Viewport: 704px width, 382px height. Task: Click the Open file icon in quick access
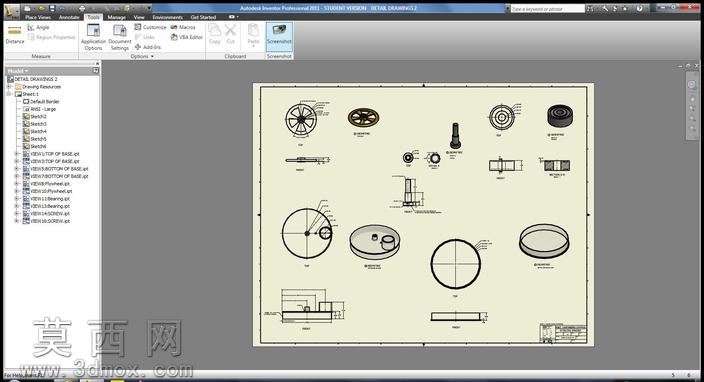click(41, 9)
